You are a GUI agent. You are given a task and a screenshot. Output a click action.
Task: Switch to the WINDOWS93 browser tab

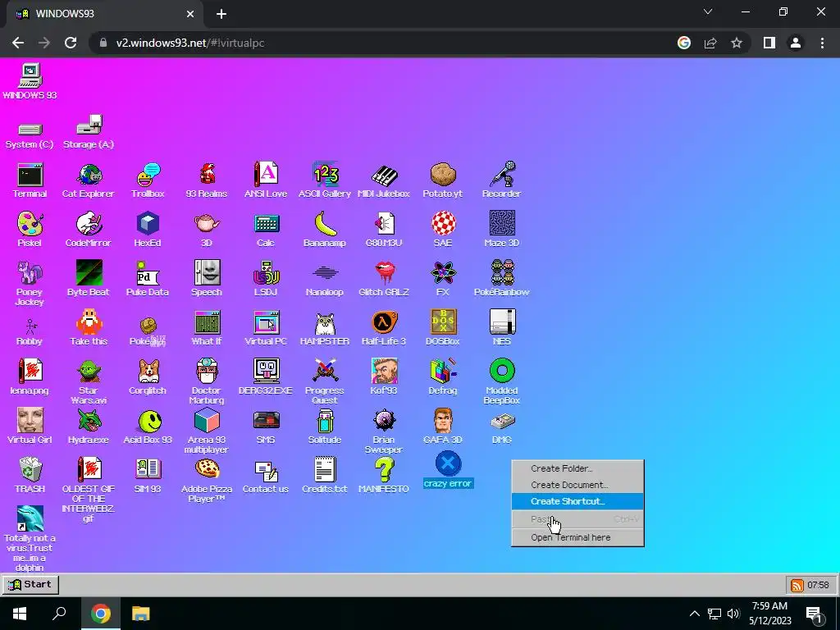pos(105,14)
